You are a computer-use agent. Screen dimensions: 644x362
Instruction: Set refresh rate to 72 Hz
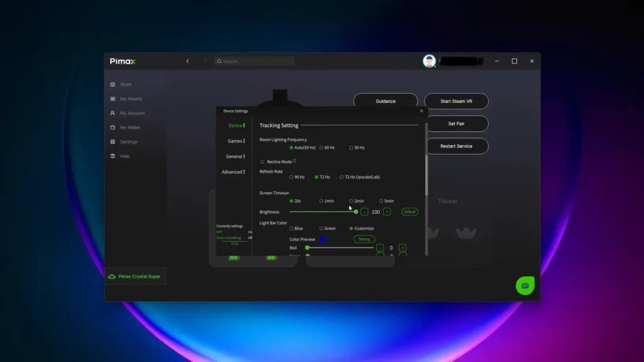(322, 177)
